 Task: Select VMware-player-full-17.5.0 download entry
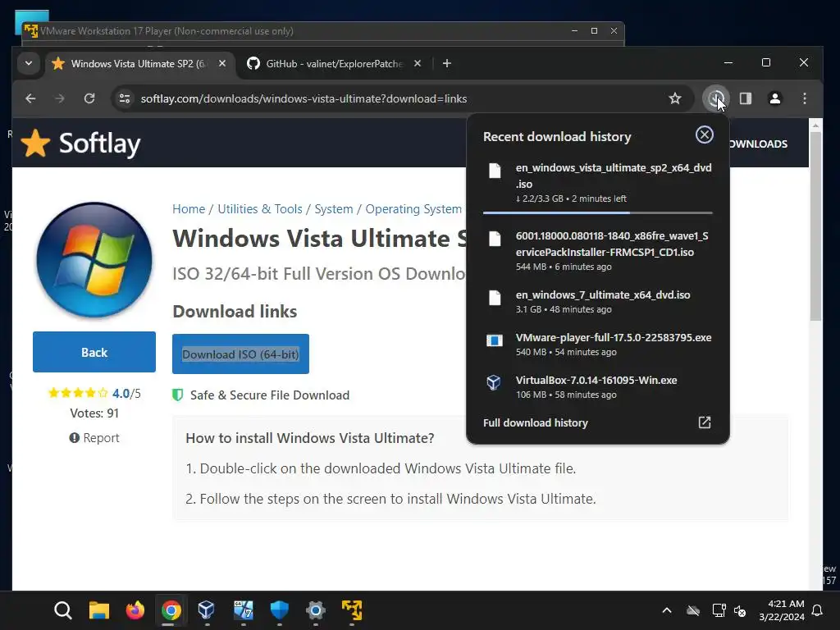[598, 345]
